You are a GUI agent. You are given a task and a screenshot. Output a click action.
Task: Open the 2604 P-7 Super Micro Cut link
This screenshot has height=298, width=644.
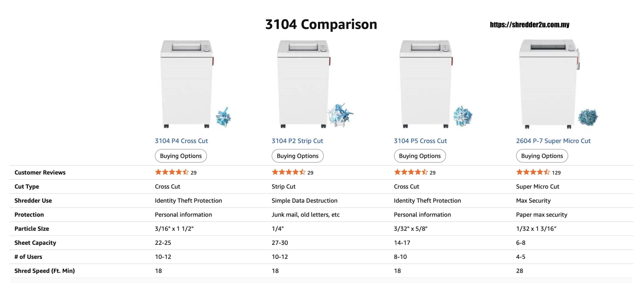(x=553, y=141)
